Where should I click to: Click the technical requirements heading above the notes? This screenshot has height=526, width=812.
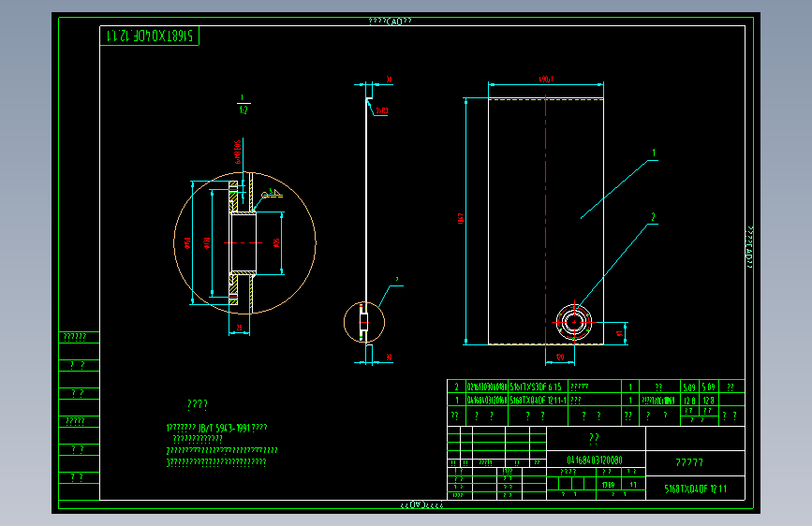point(198,403)
